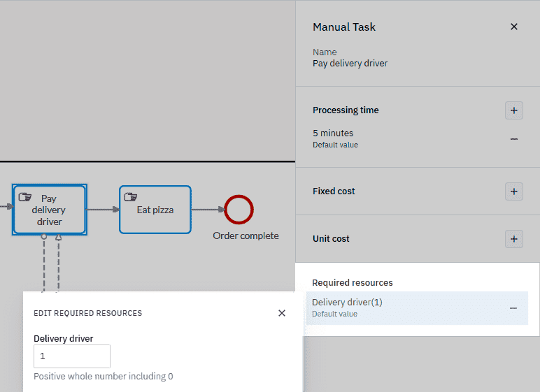
Task: Click the Fixed cost heading
Action: coord(334,191)
